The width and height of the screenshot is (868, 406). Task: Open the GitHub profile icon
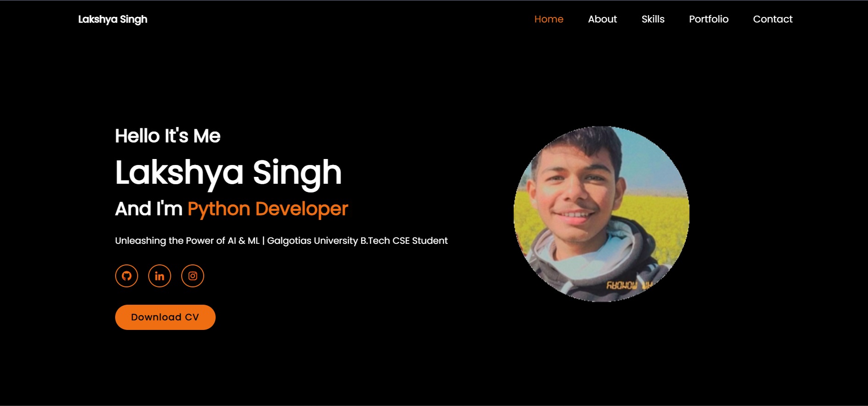pos(127,276)
